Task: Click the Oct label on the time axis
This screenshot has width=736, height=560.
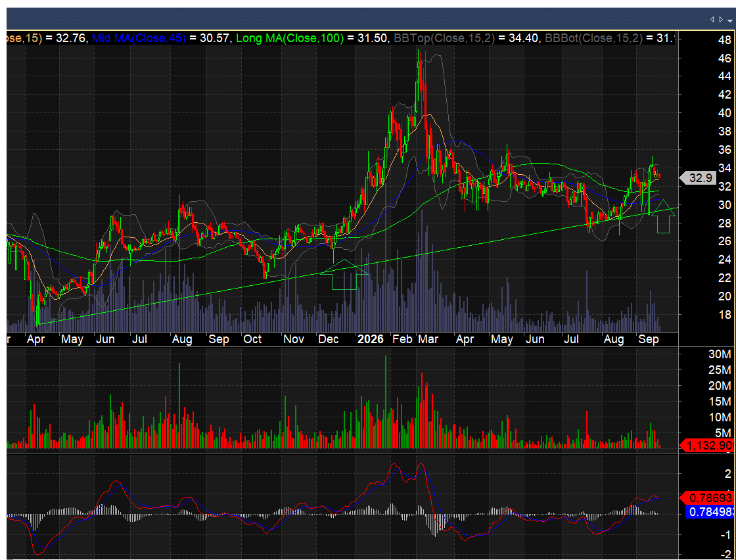Action: (x=252, y=339)
